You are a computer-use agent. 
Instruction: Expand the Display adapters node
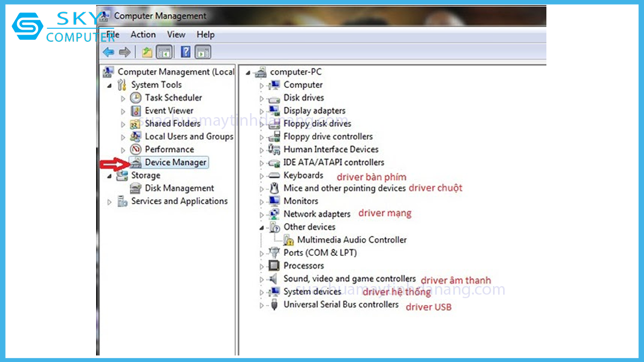pos(262,112)
